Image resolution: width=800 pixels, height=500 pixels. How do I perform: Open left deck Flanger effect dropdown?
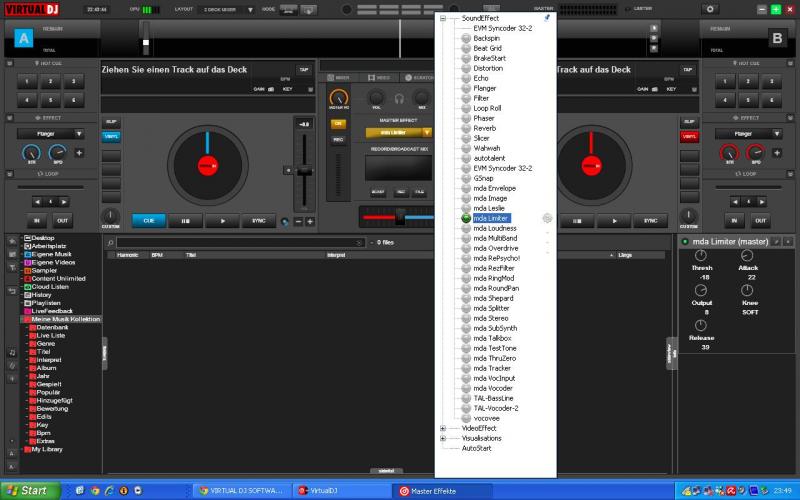pos(79,134)
